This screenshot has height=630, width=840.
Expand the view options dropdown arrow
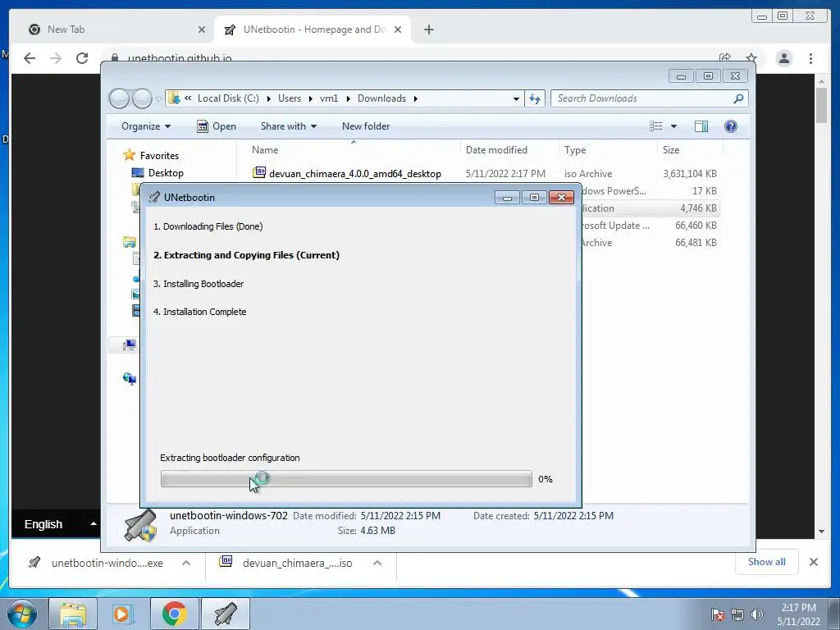click(674, 126)
